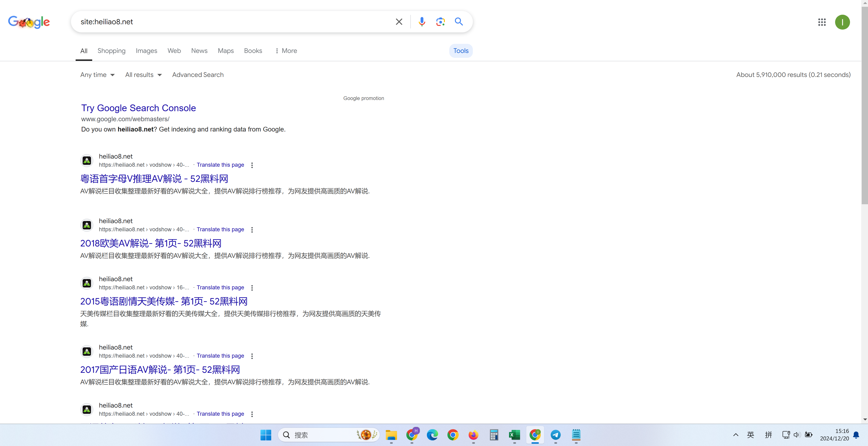Switch to the News tab

[199, 51]
